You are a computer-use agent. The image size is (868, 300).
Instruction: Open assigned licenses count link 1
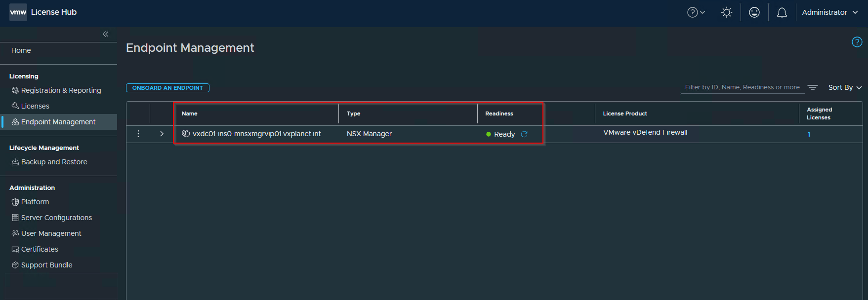(x=809, y=134)
